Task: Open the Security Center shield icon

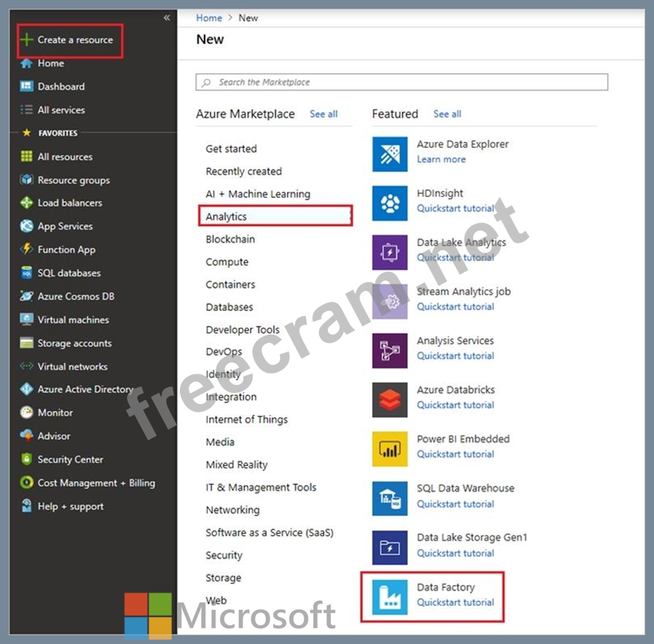Action: pos(26,459)
